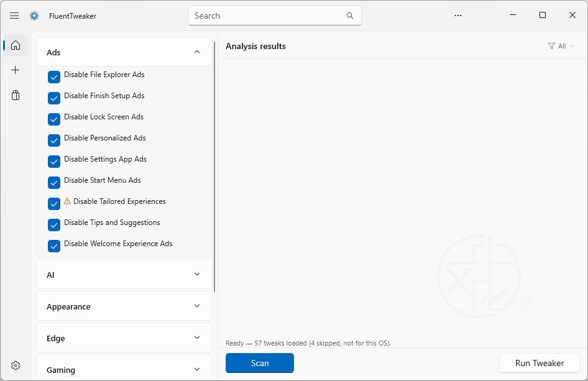Click into the Search field
The height and width of the screenshot is (381, 588).
click(x=275, y=16)
